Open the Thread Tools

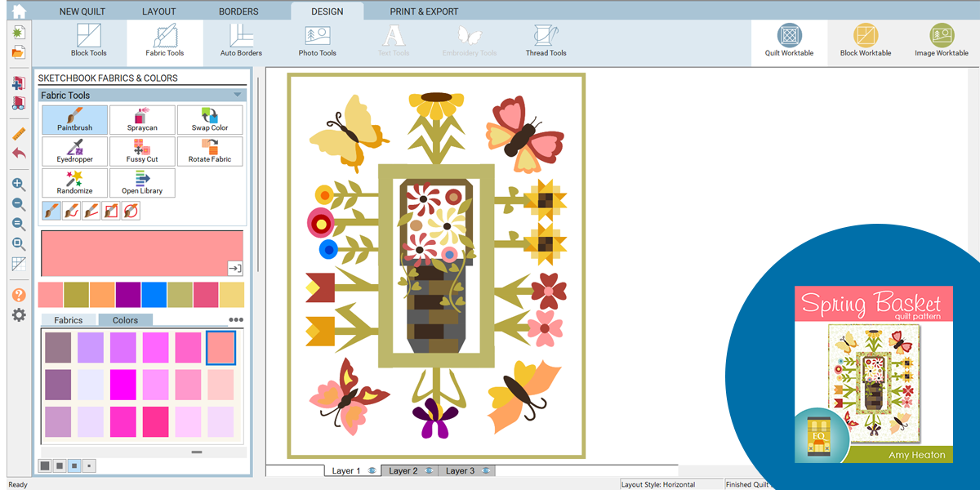[x=546, y=41]
